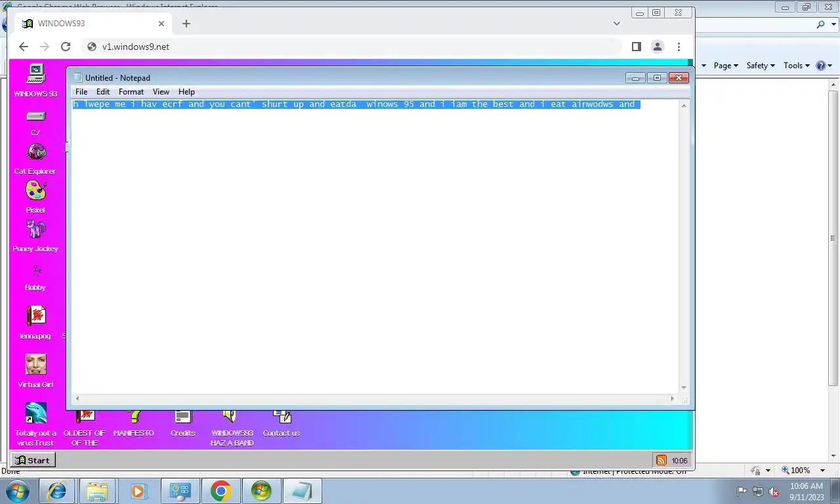
Task: Open the Notepad Help menu
Action: click(x=186, y=92)
